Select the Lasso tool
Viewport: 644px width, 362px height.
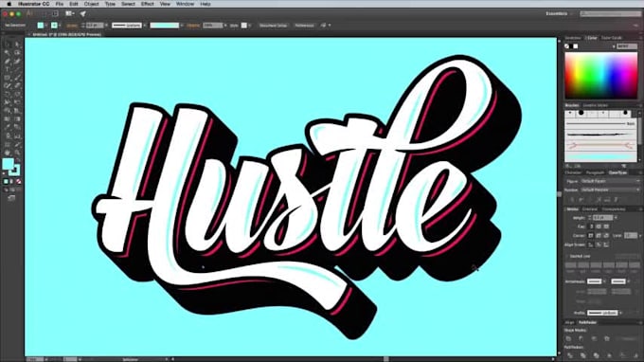tap(17, 53)
